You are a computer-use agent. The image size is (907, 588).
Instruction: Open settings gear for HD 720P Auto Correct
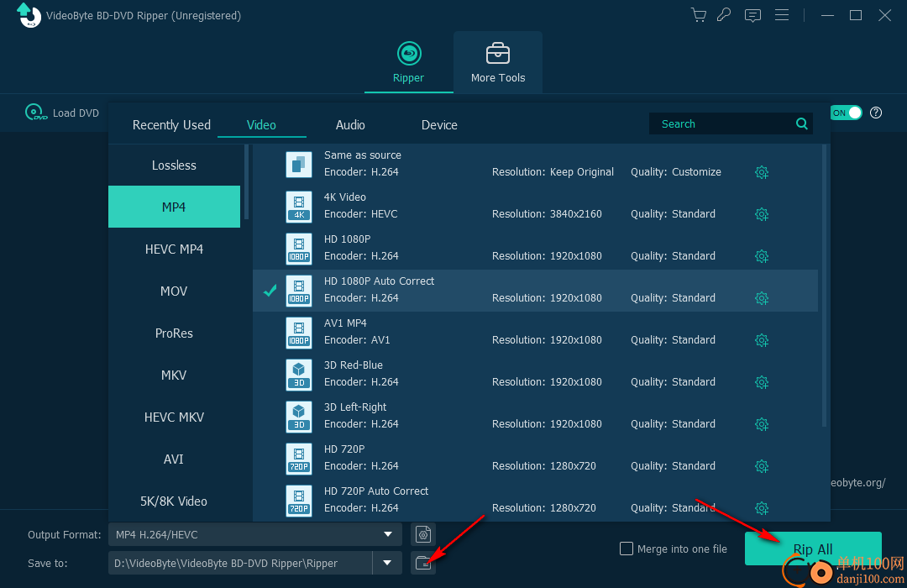pos(762,508)
